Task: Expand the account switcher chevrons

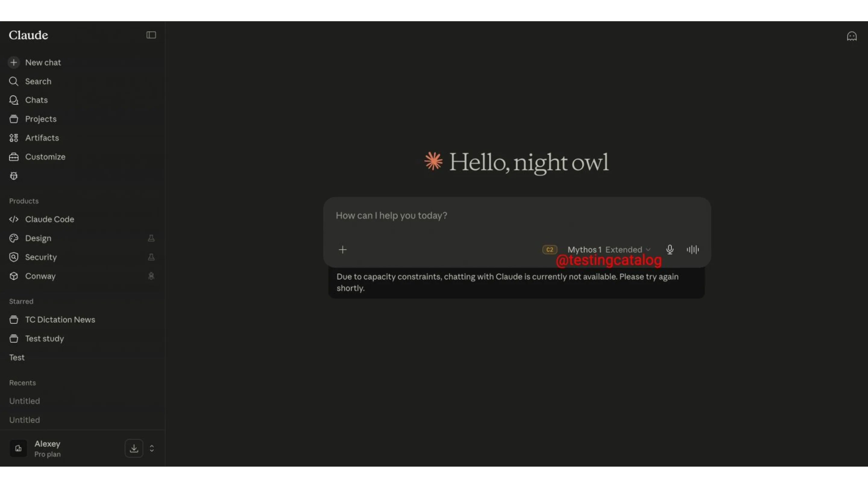Action: [152, 448]
